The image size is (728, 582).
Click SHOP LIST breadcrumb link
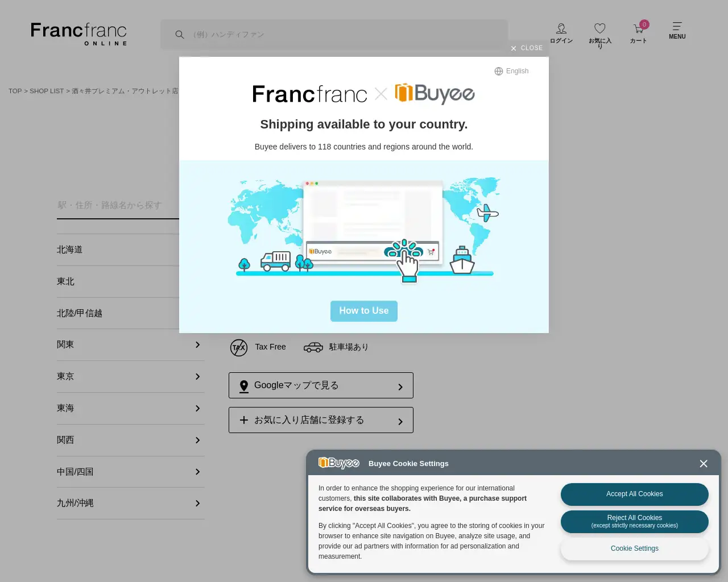(x=47, y=91)
